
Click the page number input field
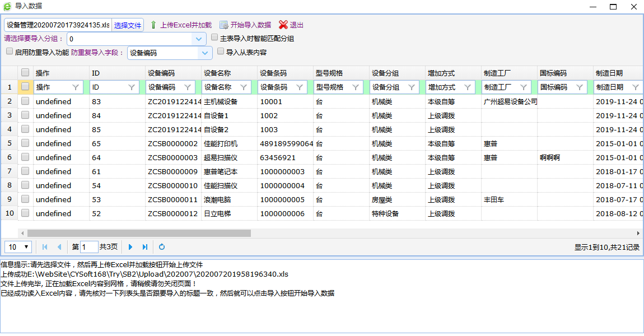pos(89,247)
